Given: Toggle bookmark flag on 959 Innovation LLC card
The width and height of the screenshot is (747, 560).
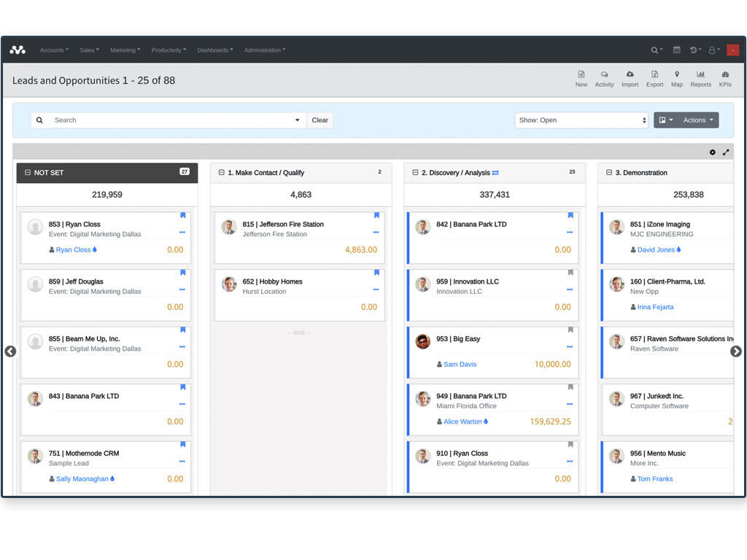Looking at the screenshot, I should coord(570,273).
